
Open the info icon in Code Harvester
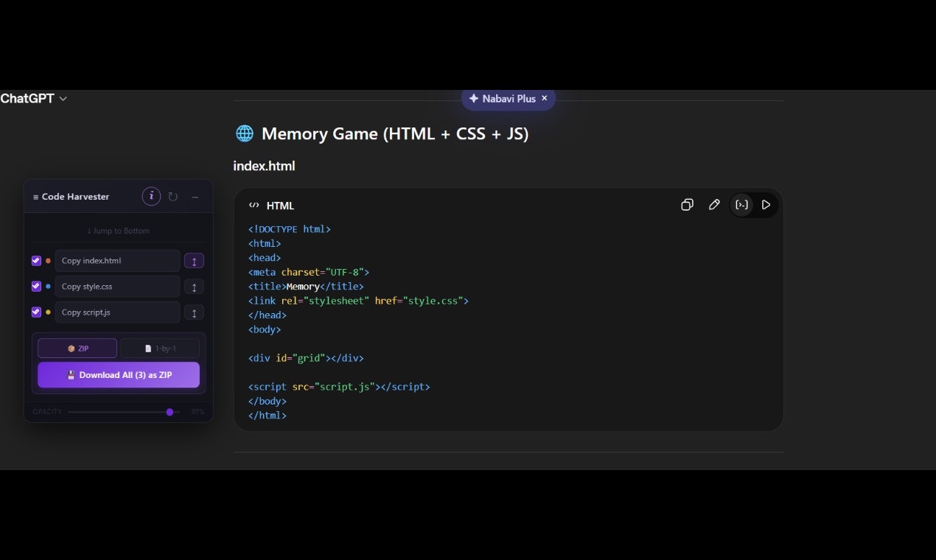[151, 196]
